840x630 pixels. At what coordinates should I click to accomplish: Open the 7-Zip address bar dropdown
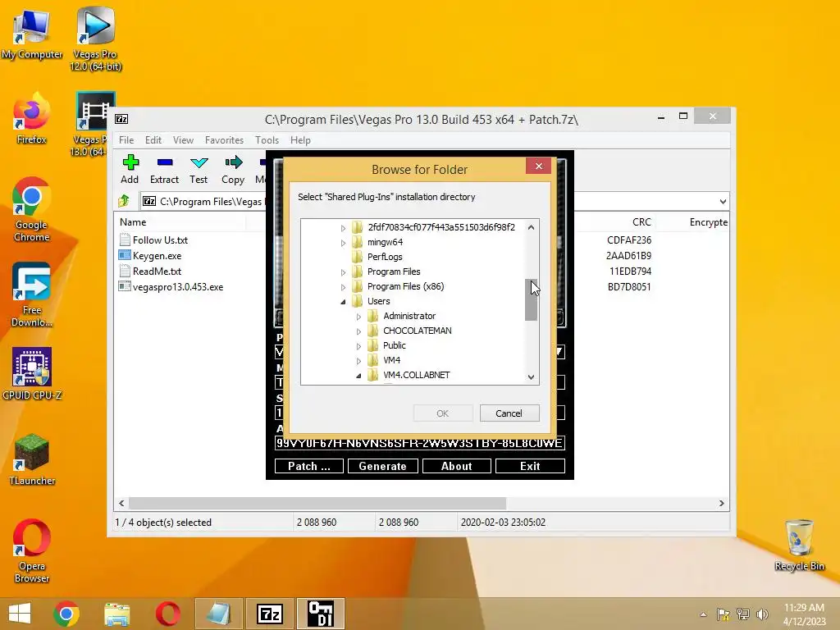(x=723, y=202)
